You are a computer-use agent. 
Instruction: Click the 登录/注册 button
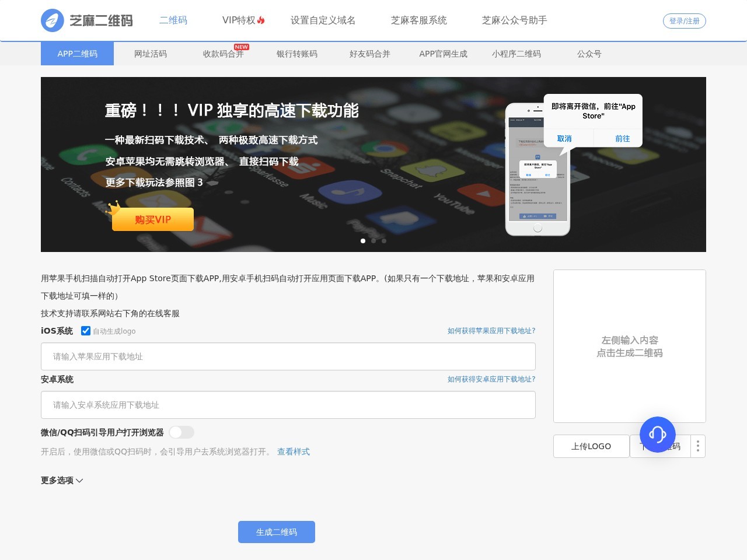coord(685,21)
